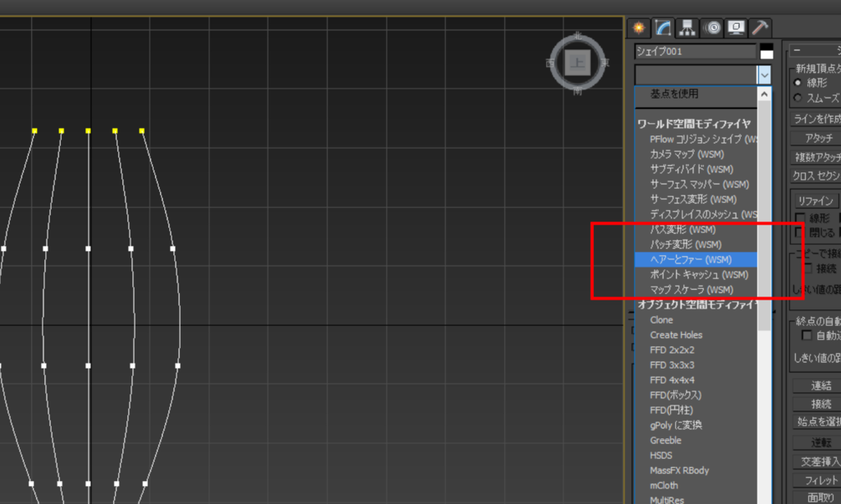The width and height of the screenshot is (841, 504).
Task: Click the 交差挿入 button
Action: pyautogui.click(x=817, y=461)
